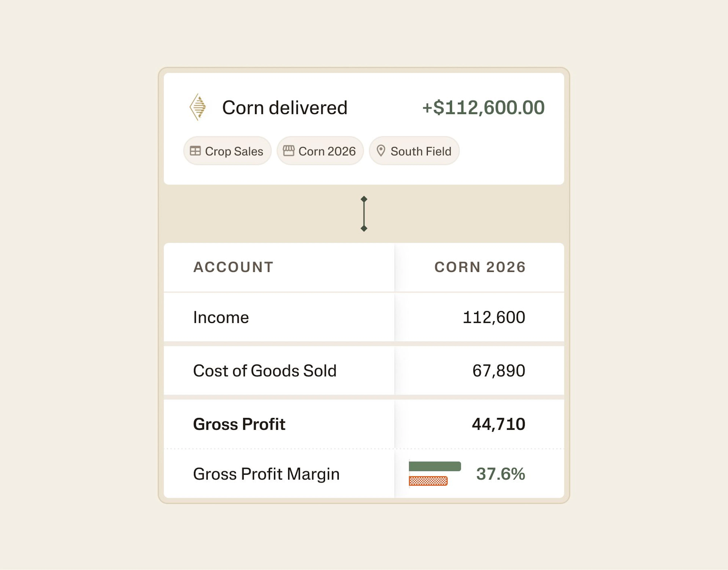Click the Corn delivered transaction title
The image size is (728, 570).
(x=285, y=108)
